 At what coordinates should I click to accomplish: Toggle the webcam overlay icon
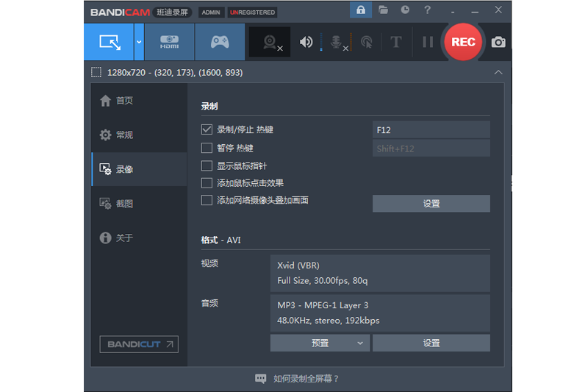271,42
